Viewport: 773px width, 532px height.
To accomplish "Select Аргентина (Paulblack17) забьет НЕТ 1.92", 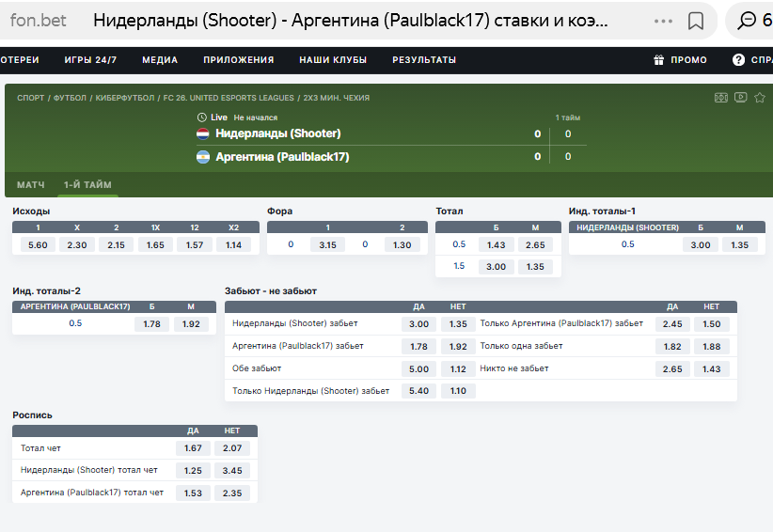I will [x=458, y=347].
